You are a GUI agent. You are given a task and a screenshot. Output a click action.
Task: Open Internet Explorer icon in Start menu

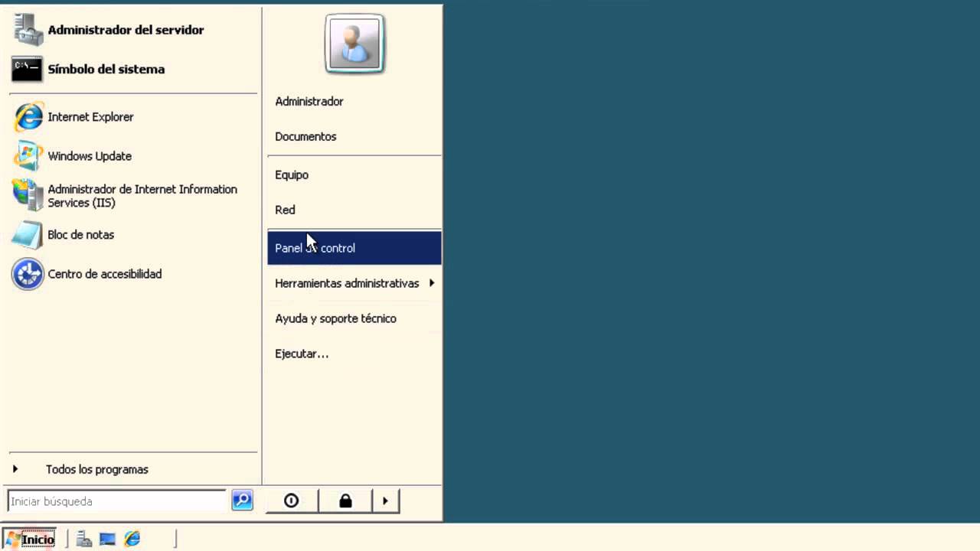28,117
